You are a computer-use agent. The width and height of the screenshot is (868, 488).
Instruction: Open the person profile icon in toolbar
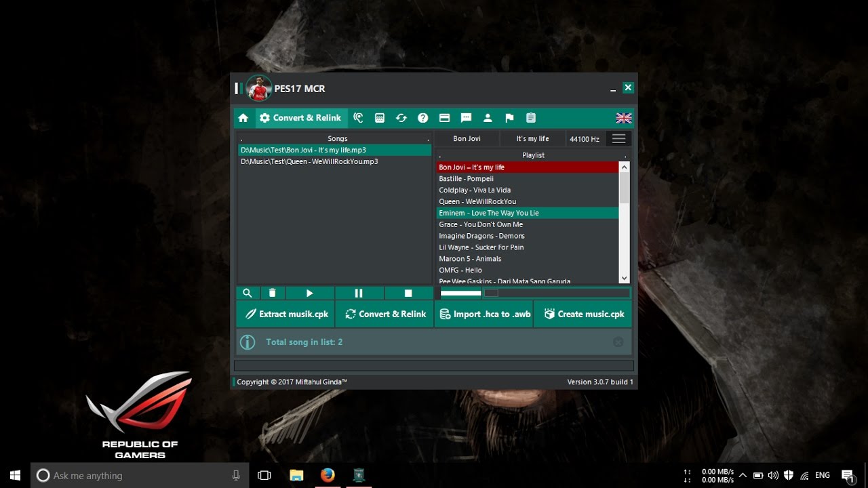[488, 118]
